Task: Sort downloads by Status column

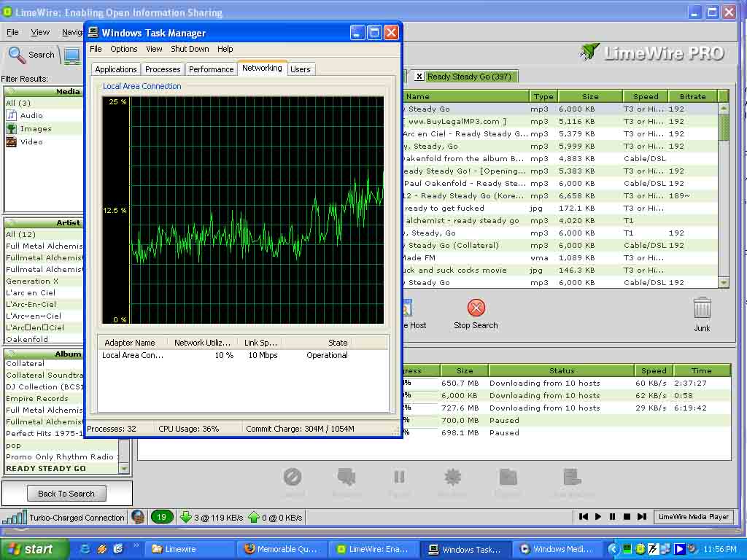Action: pos(562,370)
